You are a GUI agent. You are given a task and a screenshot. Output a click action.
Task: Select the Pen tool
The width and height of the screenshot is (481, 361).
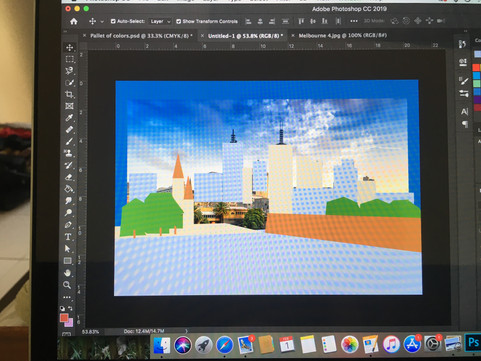click(x=68, y=224)
